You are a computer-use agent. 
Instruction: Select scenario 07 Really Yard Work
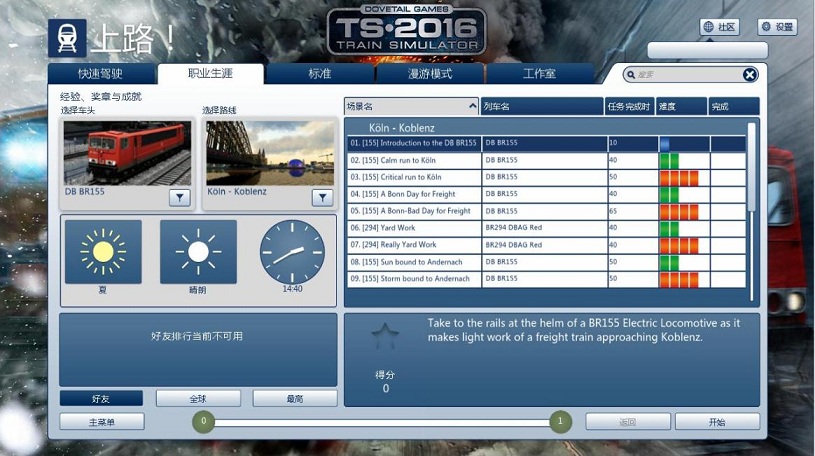546,245
